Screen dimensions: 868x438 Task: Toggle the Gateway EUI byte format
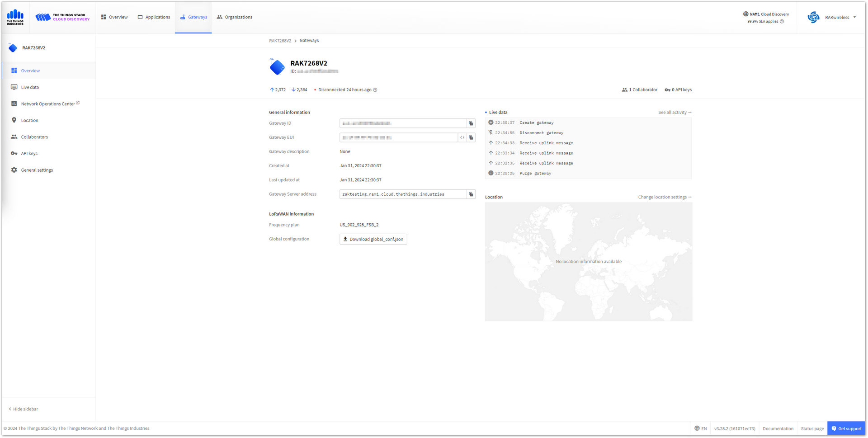462,137
